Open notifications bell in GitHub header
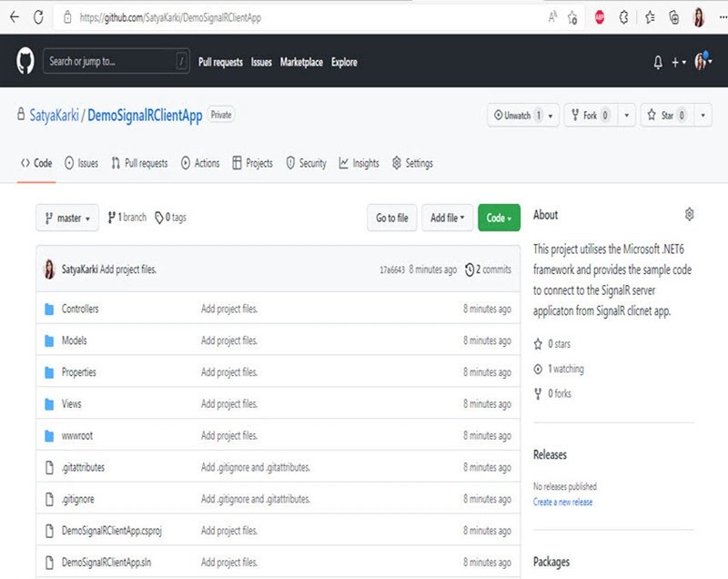 pos(658,62)
